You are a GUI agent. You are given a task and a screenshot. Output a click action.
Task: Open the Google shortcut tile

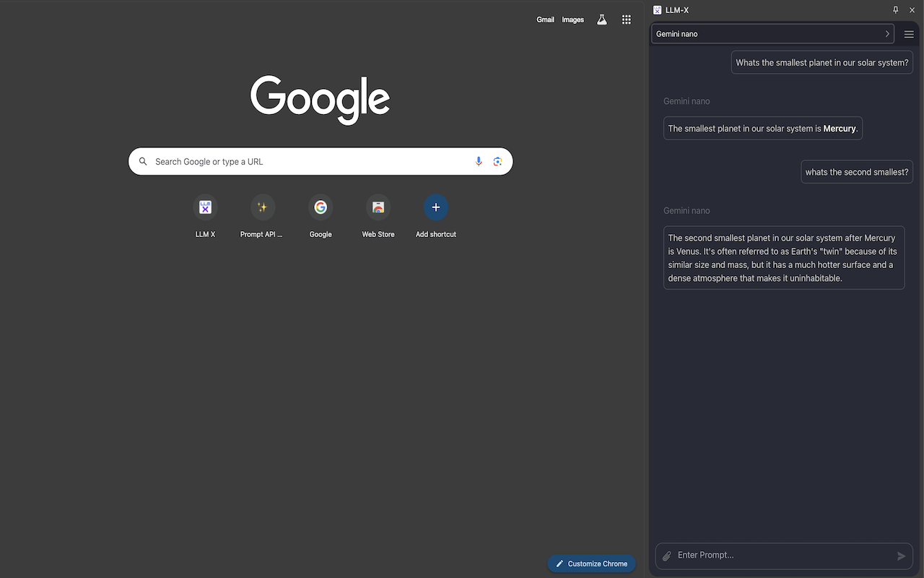(x=321, y=216)
